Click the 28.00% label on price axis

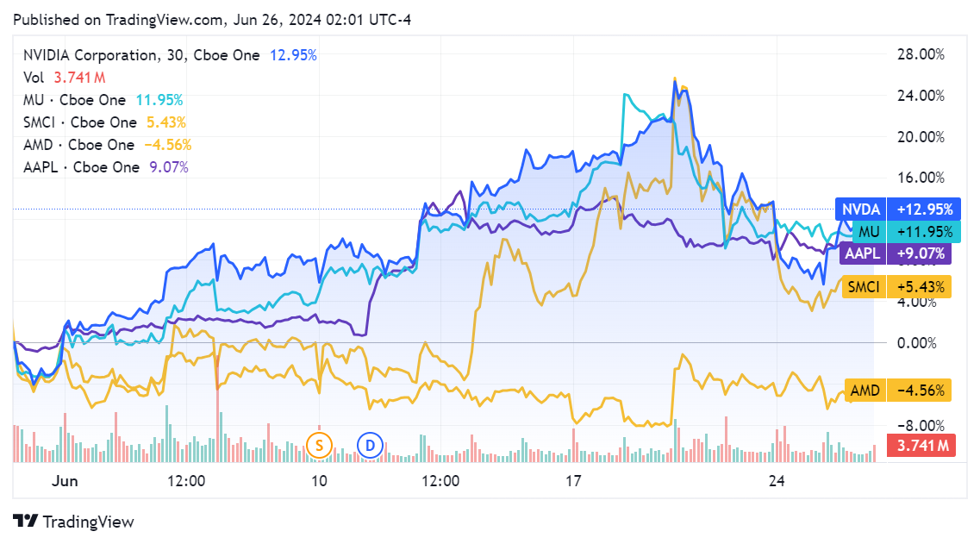(x=920, y=54)
